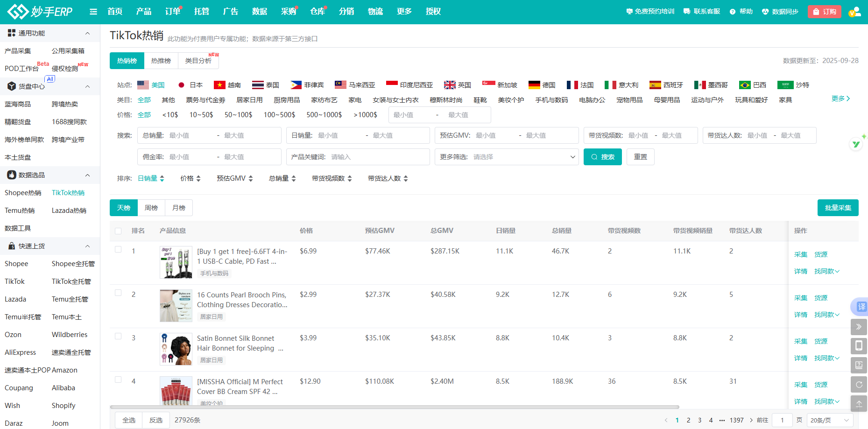The width and height of the screenshot is (868, 429).
Task: Click the 美国 flag icon
Action: coord(143,85)
